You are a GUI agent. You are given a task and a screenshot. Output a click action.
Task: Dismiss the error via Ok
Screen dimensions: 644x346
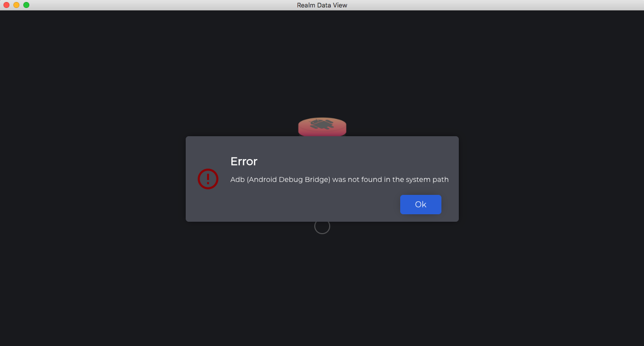pyautogui.click(x=421, y=204)
